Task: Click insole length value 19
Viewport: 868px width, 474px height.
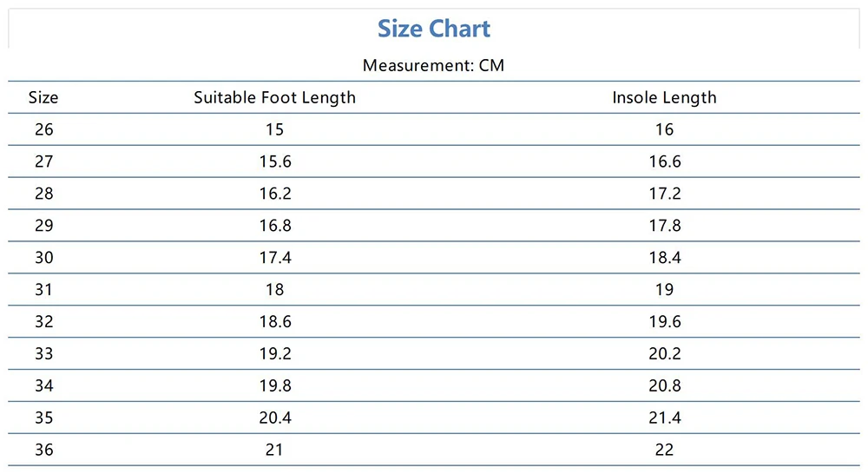Action: click(x=664, y=290)
